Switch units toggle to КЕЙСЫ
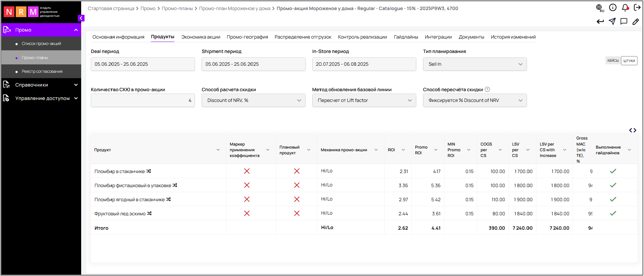Viewport: 644px width, 276px height. tap(613, 61)
